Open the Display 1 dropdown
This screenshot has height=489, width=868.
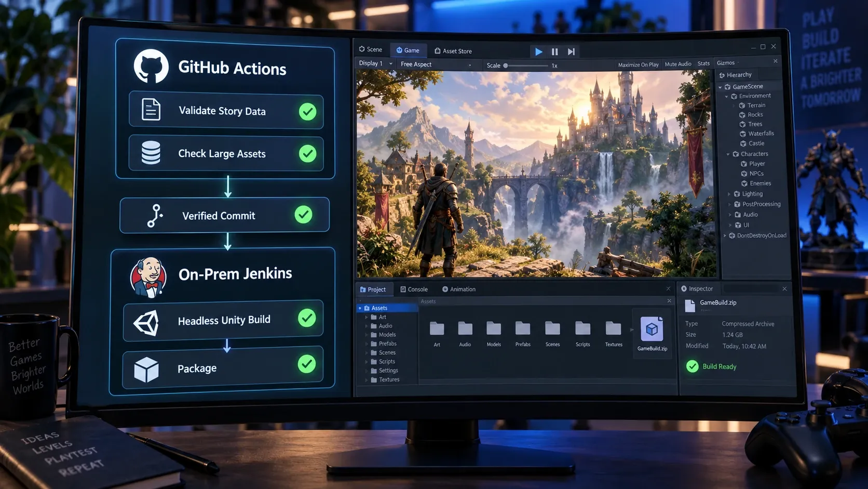coord(375,63)
